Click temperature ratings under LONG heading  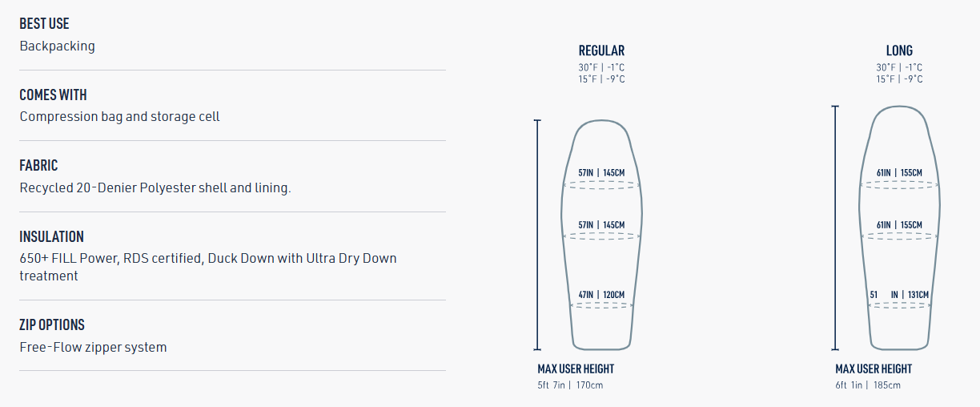(x=899, y=74)
